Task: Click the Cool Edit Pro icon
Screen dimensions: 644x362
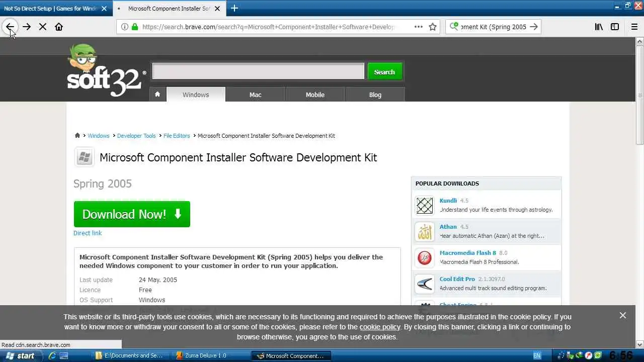Action: coord(425,284)
